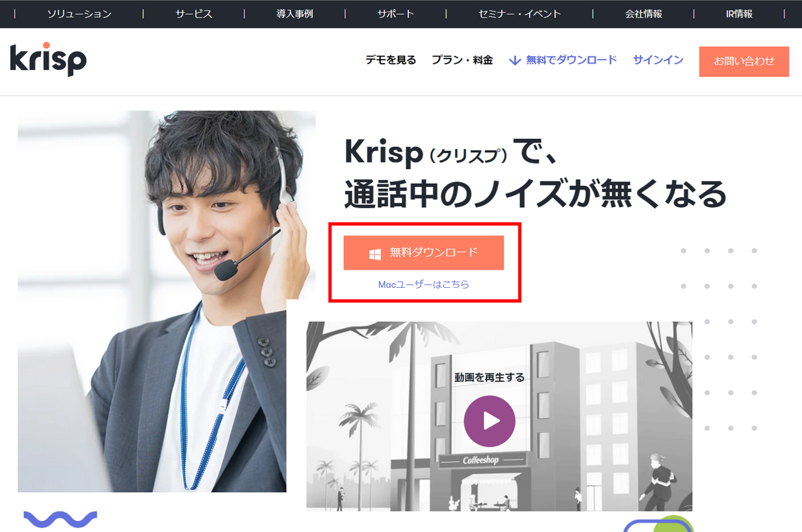Screen dimensions: 802x532
Task: Open デモを見る link
Action: click(391, 60)
